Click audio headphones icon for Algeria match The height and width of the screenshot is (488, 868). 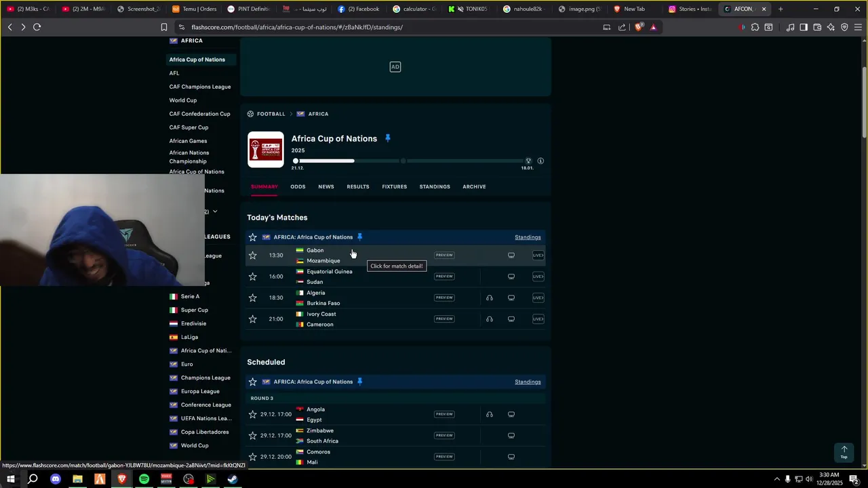pos(490,298)
